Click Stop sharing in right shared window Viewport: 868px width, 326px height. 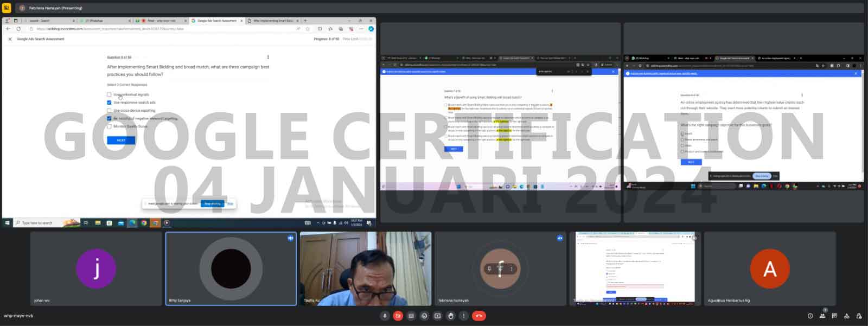coord(762,176)
